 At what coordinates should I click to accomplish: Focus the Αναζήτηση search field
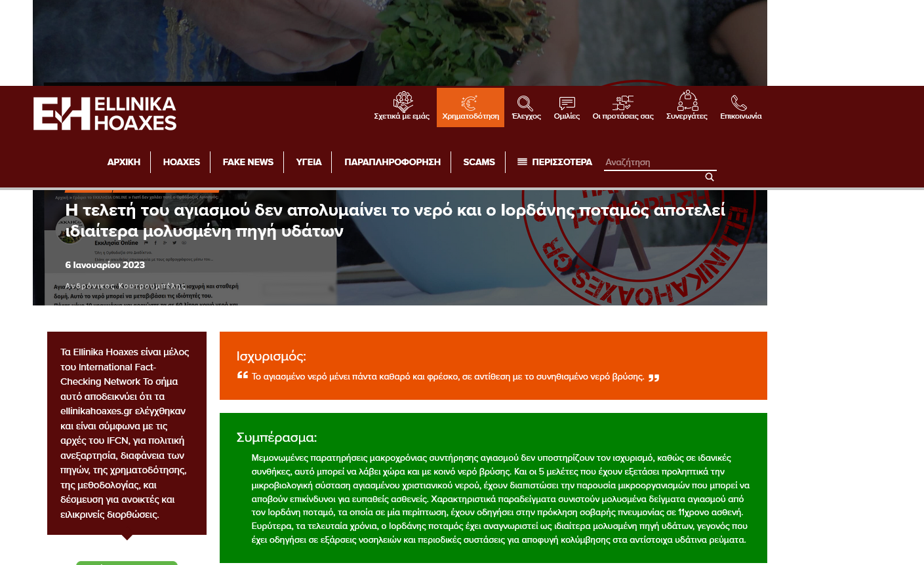coord(660,162)
